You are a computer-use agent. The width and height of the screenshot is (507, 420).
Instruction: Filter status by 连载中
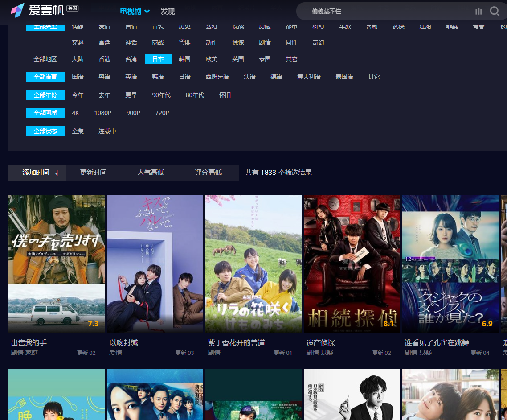point(107,131)
